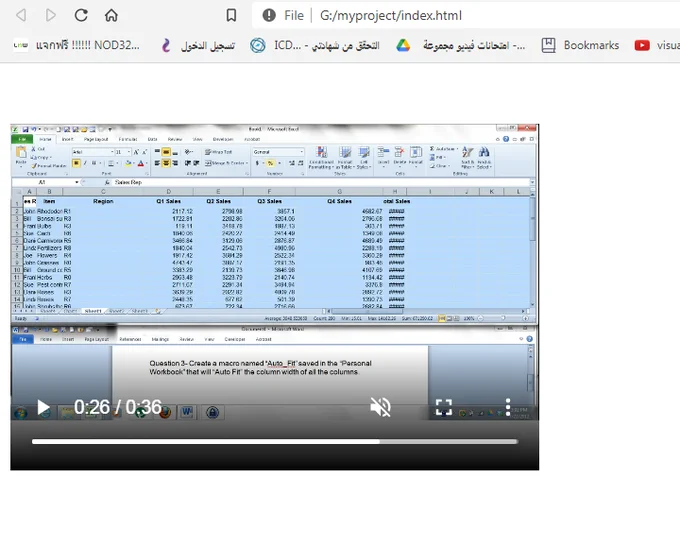Open the browser home page
This screenshot has width=680, height=546.
click(x=111, y=16)
